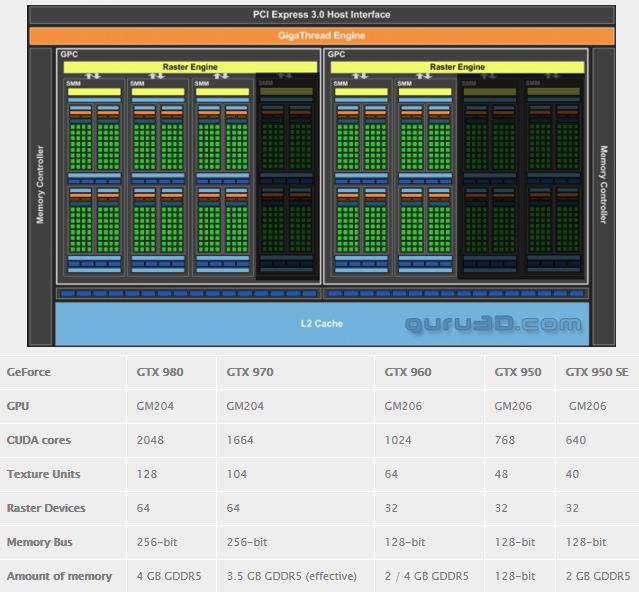Click the GTX 980 64 Raster Devices value
639x592 pixels.
143,508
